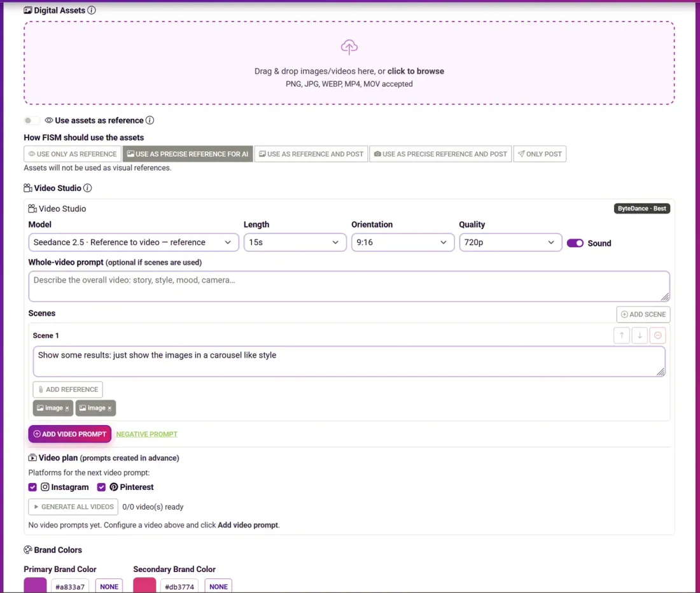This screenshot has height=593, width=700.
Task: Open the Negative Prompt link
Action: pyautogui.click(x=147, y=434)
